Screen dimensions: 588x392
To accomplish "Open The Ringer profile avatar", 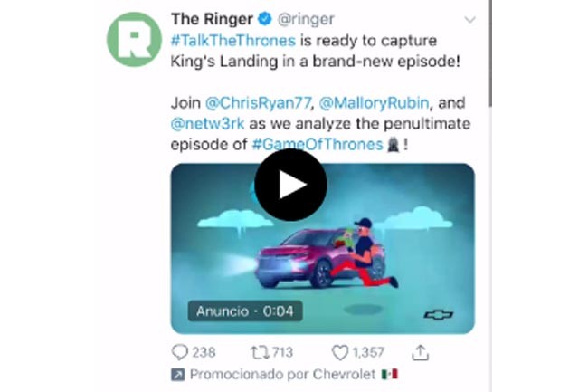I will pyautogui.click(x=134, y=40).
